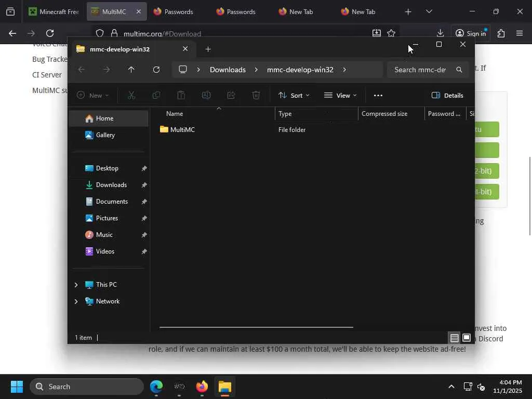Click the Delete trash icon in Explorer

click(256, 96)
